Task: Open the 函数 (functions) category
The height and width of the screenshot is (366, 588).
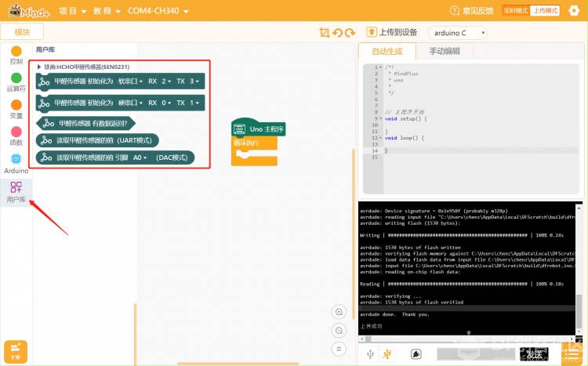Action: [16, 136]
